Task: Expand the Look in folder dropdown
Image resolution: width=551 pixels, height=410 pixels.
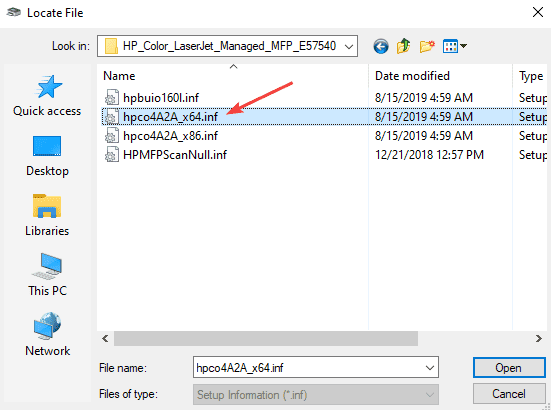Action: click(x=349, y=46)
